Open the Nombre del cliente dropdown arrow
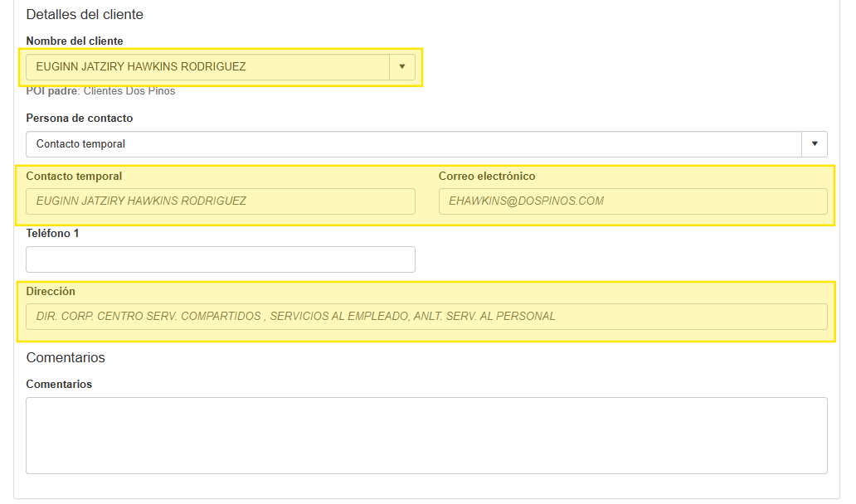The height and width of the screenshot is (504, 856). coord(402,67)
